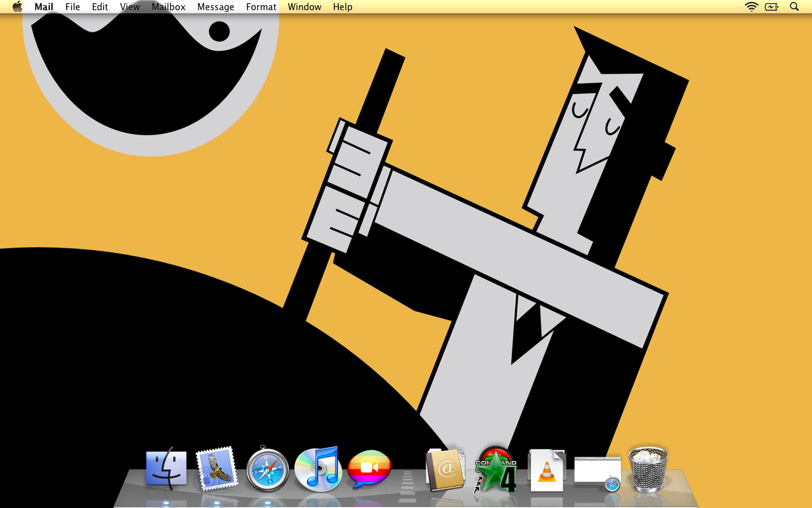Open Address Book in the Dock
The image size is (812, 508).
445,470
